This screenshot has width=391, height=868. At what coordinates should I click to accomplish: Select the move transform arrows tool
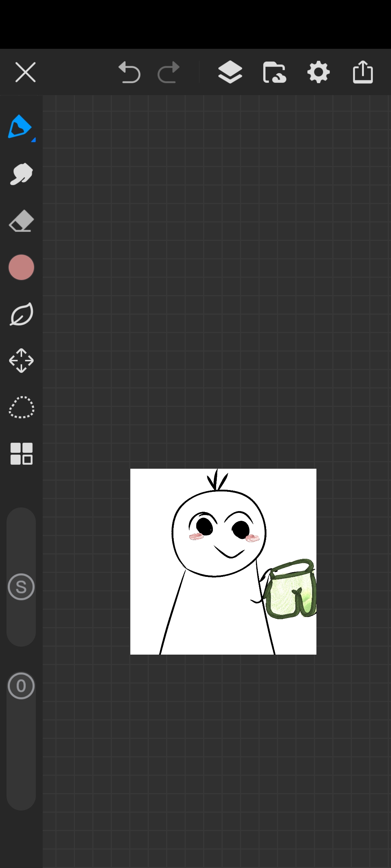tap(21, 361)
